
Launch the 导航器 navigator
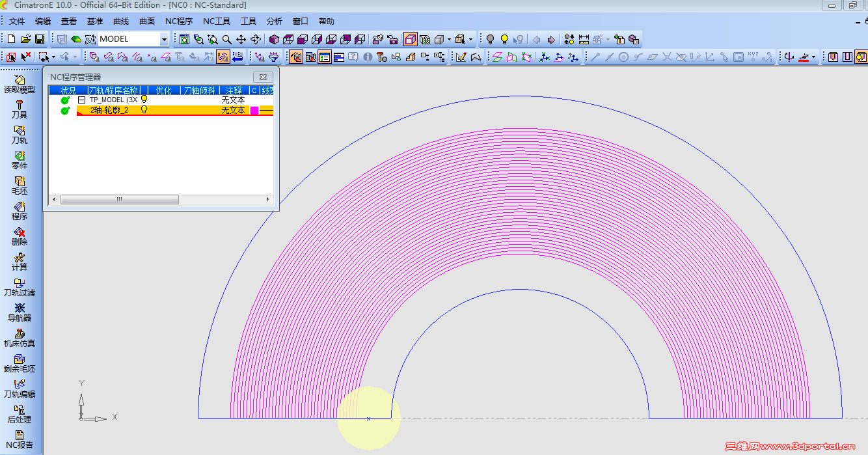(20, 312)
